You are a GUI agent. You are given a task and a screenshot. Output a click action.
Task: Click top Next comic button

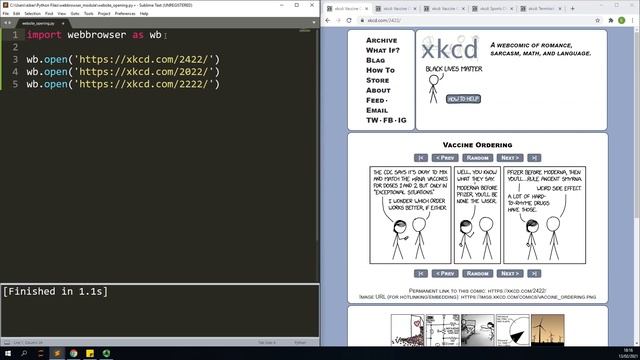(x=510, y=158)
